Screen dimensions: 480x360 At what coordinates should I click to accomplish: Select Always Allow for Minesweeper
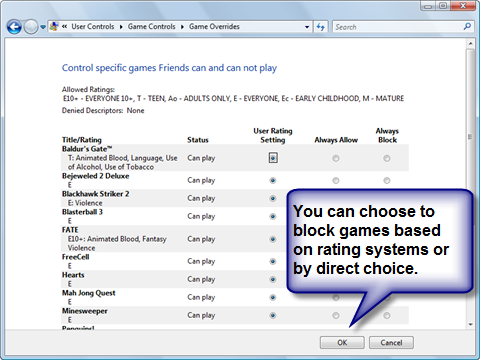[x=336, y=315]
